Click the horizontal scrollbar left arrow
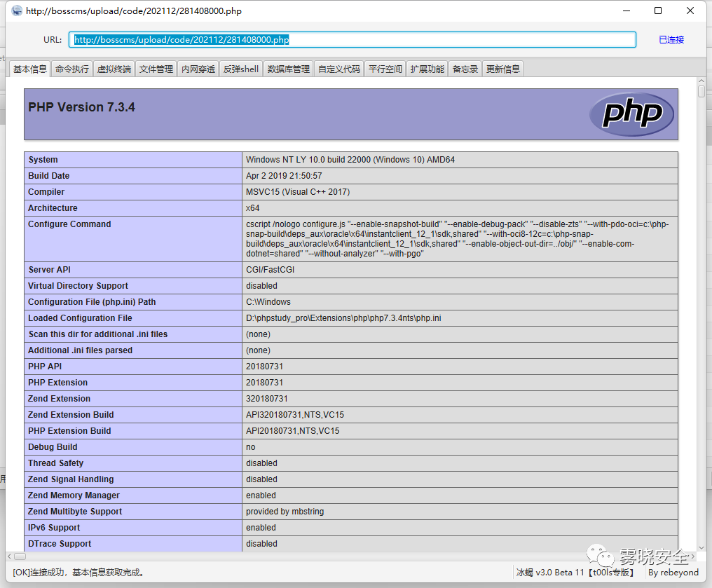712x588 pixels. (x=10, y=556)
